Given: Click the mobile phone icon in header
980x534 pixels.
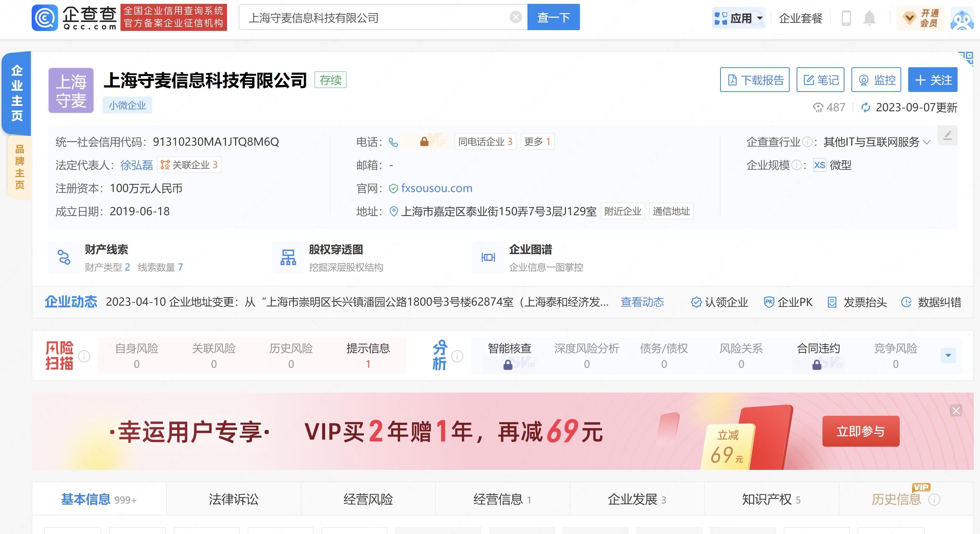Looking at the screenshot, I should point(846,18).
